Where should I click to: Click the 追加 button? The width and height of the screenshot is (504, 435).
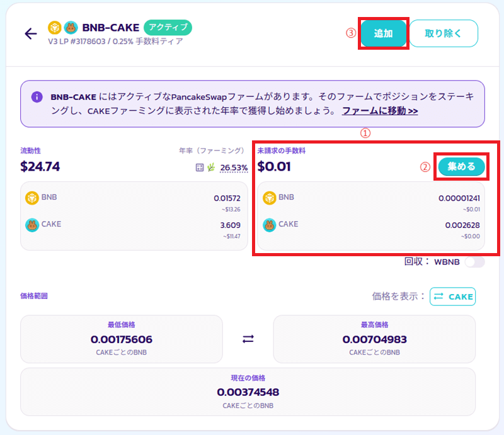pyautogui.click(x=384, y=33)
